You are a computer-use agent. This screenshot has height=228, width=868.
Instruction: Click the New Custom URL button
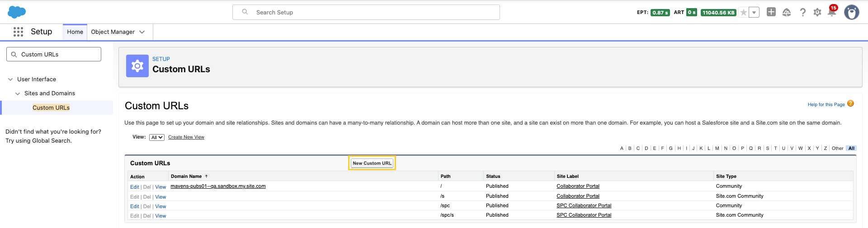click(x=372, y=163)
